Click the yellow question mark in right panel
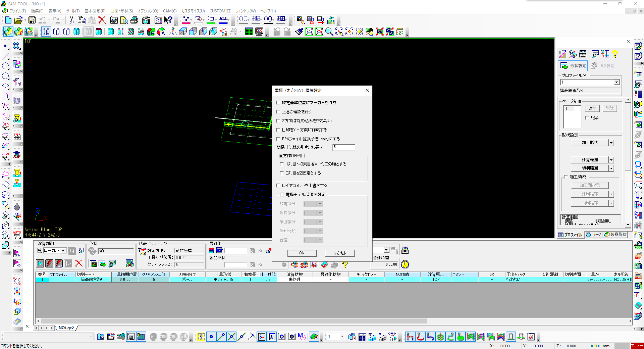Image resolution: width=644 pixels, height=349 pixels. pyautogui.click(x=615, y=54)
